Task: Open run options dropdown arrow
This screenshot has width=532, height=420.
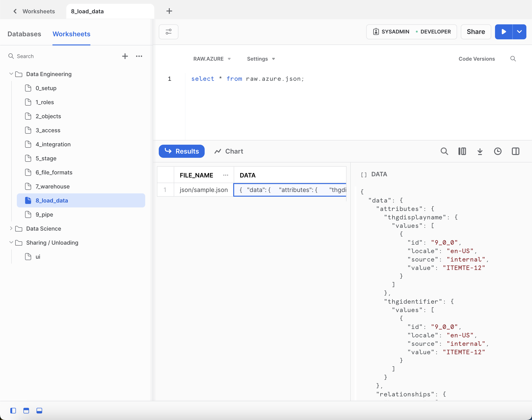Action: 519,32
